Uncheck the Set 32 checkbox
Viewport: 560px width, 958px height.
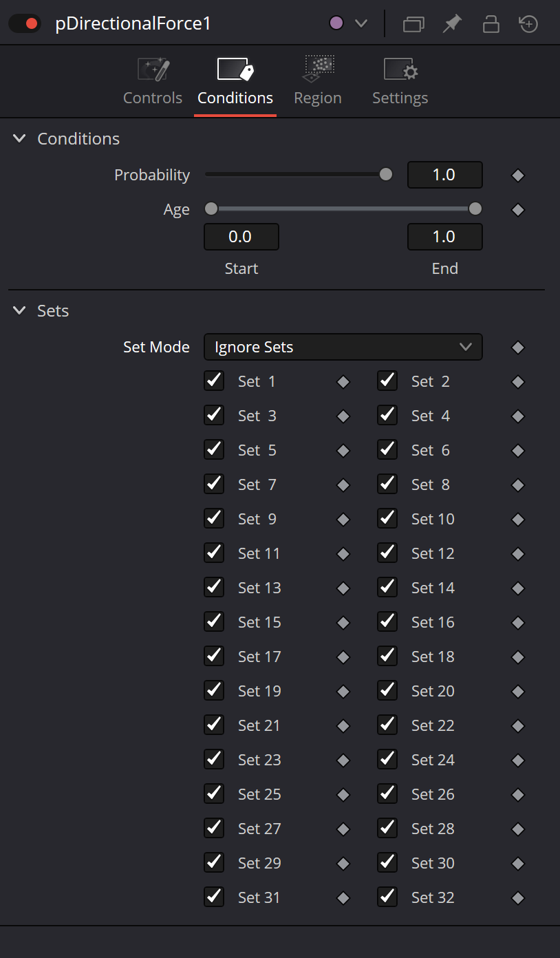[387, 897]
